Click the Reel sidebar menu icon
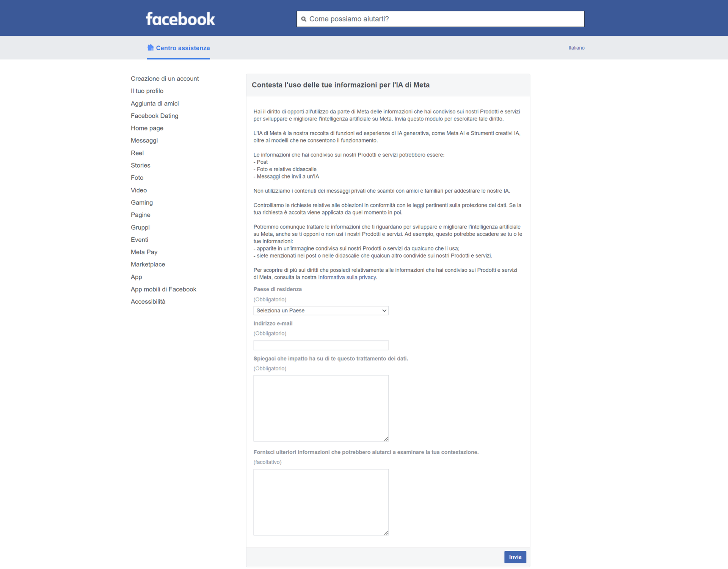The height and width of the screenshot is (569, 728). [x=136, y=152]
